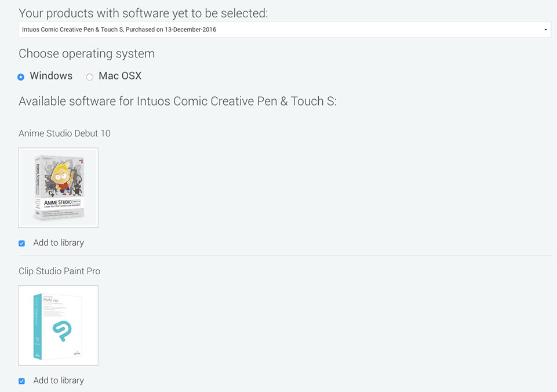
Task: Click the PAINT PRO text on Clip Studio box
Action: point(51,300)
